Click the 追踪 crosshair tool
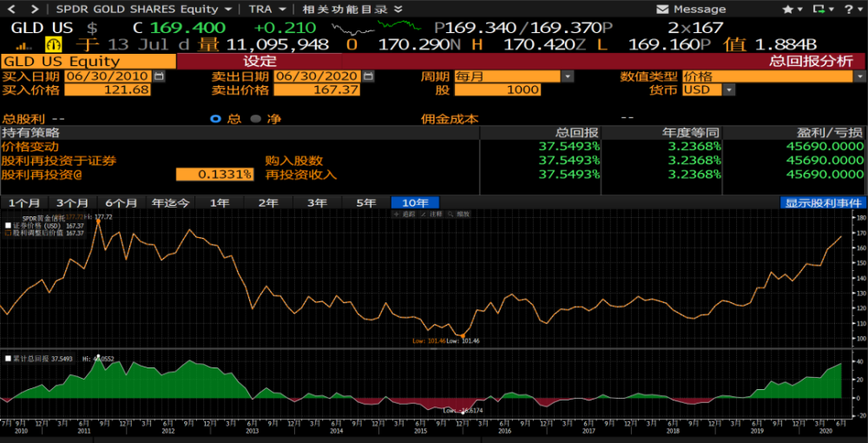The height and width of the screenshot is (443, 868). coord(404,214)
